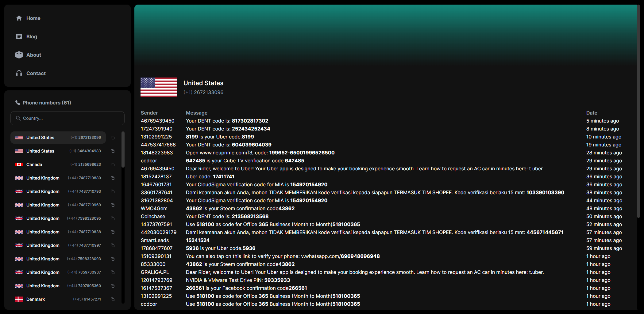Copy UK number 7487710997
This screenshot has width=644, height=314.
pyautogui.click(x=113, y=245)
